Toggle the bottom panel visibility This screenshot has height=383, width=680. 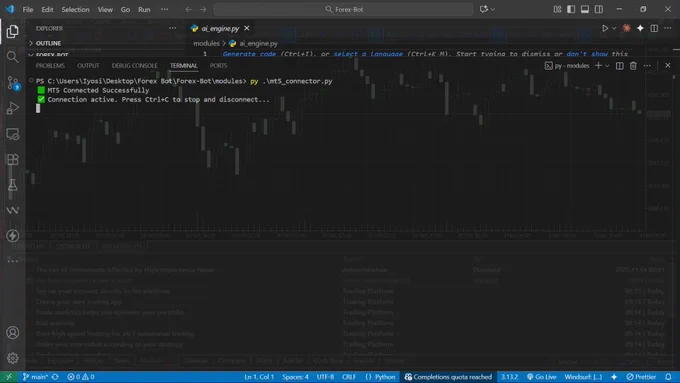click(x=585, y=9)
